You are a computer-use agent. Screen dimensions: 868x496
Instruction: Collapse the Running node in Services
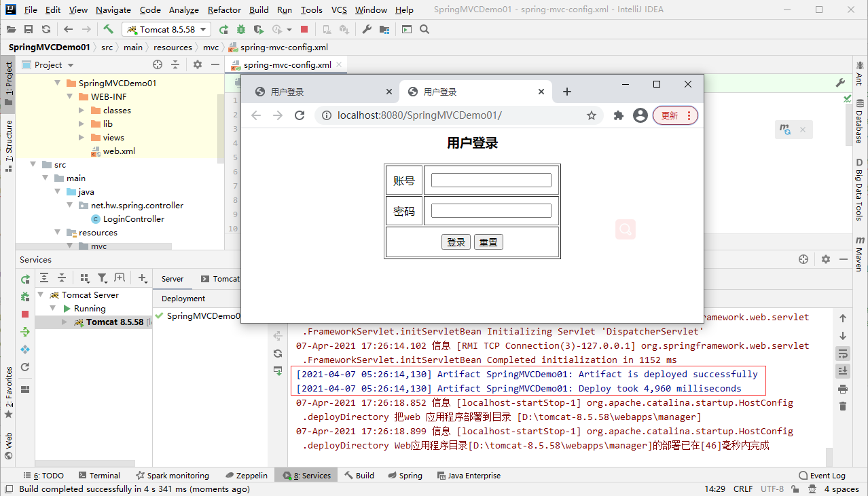(53, 309)
